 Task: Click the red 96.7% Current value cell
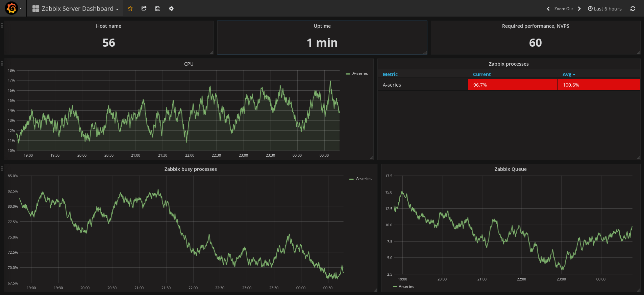512,85
